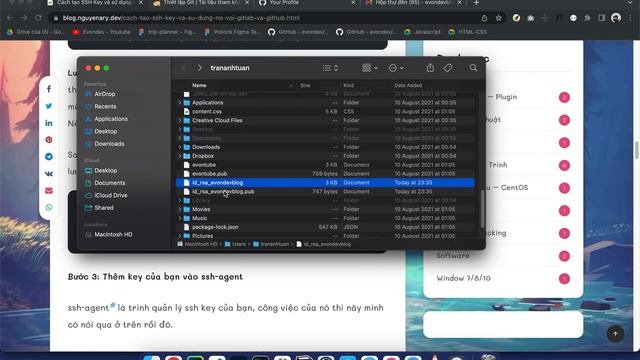Viewport: 640px width, 360px height.
Task: Share the page on VK
Action: (x=49, y=173)
